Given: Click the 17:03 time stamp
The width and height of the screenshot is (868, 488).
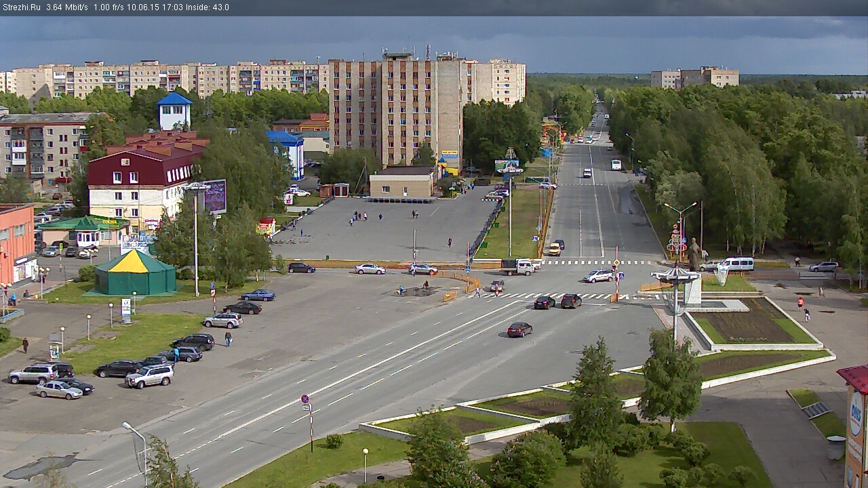Looking at the screenshot, I should point(171,7).
